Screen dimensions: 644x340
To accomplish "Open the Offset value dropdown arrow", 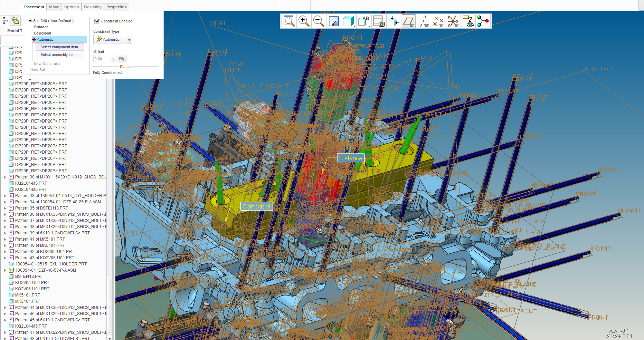I will point(113,59).
